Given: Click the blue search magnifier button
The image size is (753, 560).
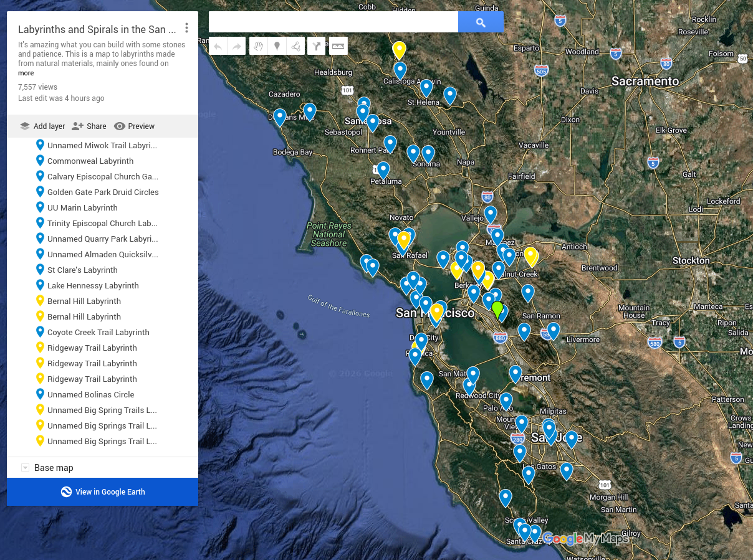Looking at the screenshot, I should [481, 22].
